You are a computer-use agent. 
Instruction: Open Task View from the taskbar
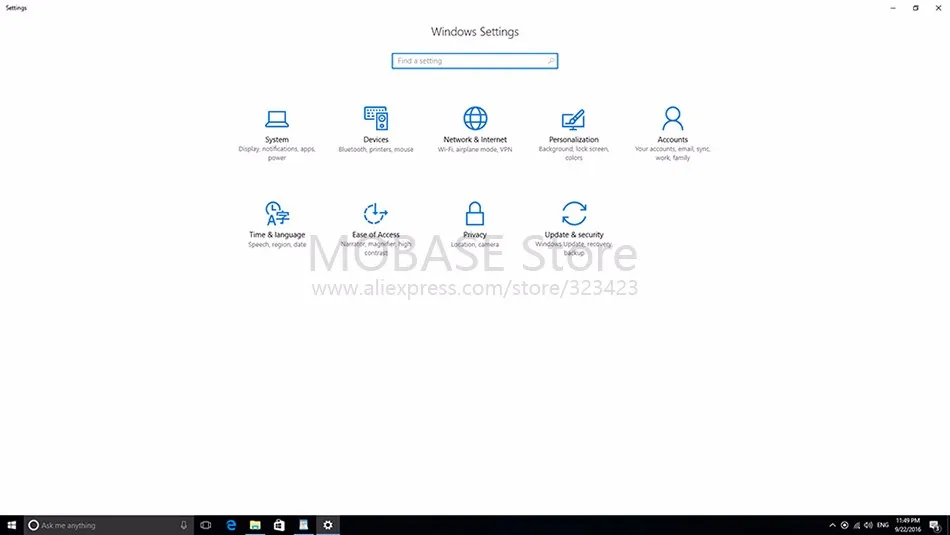pyautogui.click(x=206, y=525)
